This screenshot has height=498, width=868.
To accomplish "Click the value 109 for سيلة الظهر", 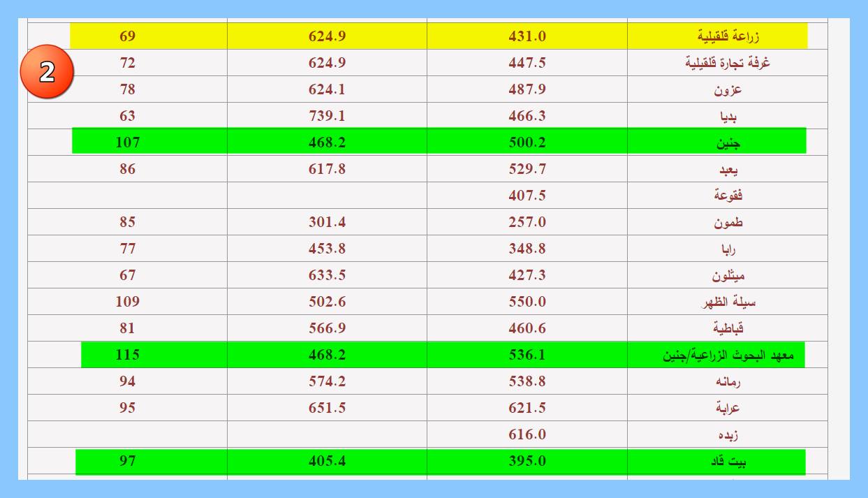I will point(127,302).
